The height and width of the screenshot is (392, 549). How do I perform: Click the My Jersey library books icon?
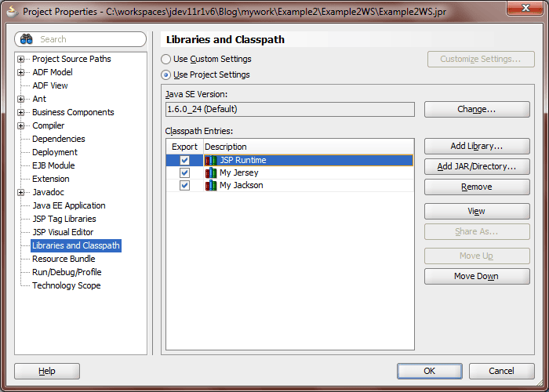pos(211,173)
